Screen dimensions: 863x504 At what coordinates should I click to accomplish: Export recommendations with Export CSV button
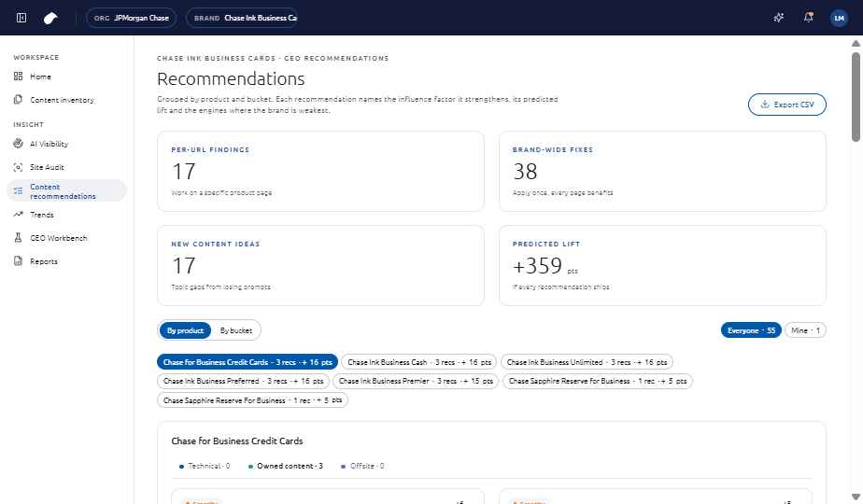pos(787,105)
